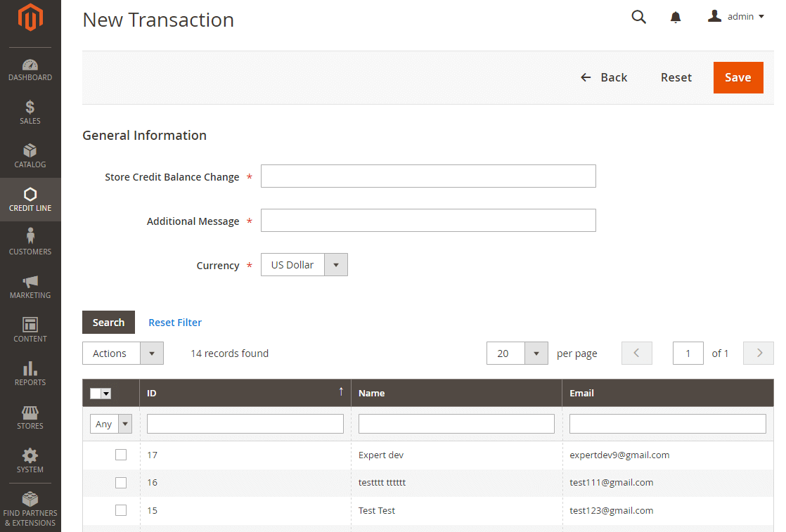This screenshot has height=532, width=786.
Task: Expand the Actions dropdown
Action: (123, 353)
